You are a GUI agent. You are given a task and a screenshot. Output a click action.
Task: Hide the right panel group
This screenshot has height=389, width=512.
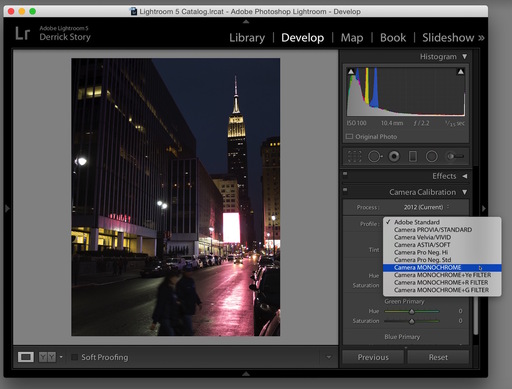click(x=484, y=209)
